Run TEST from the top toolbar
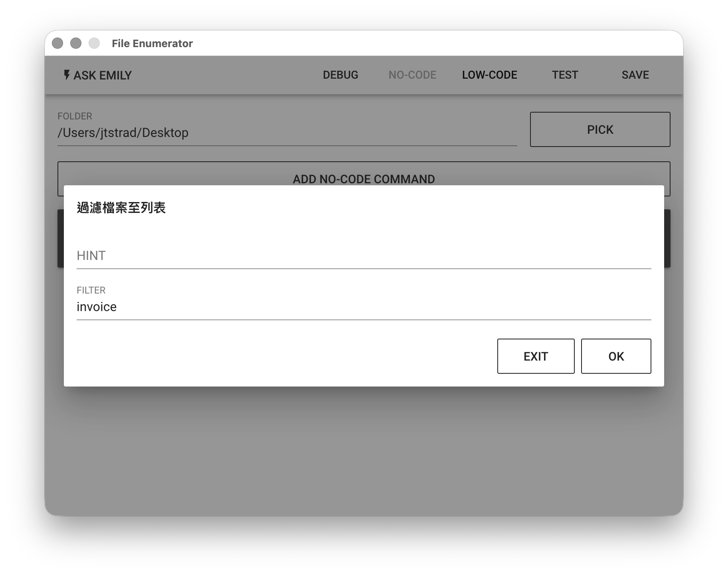 tap(565, 75)
